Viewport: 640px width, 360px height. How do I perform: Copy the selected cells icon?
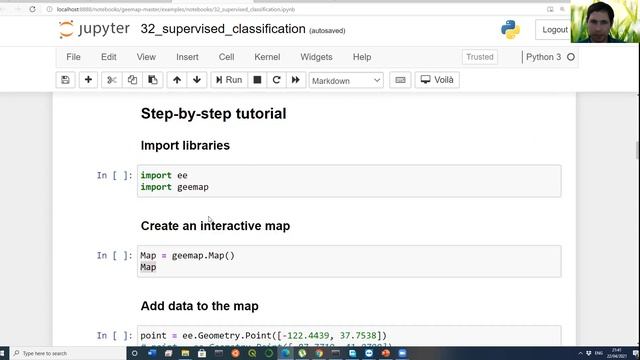pos(132,80)
